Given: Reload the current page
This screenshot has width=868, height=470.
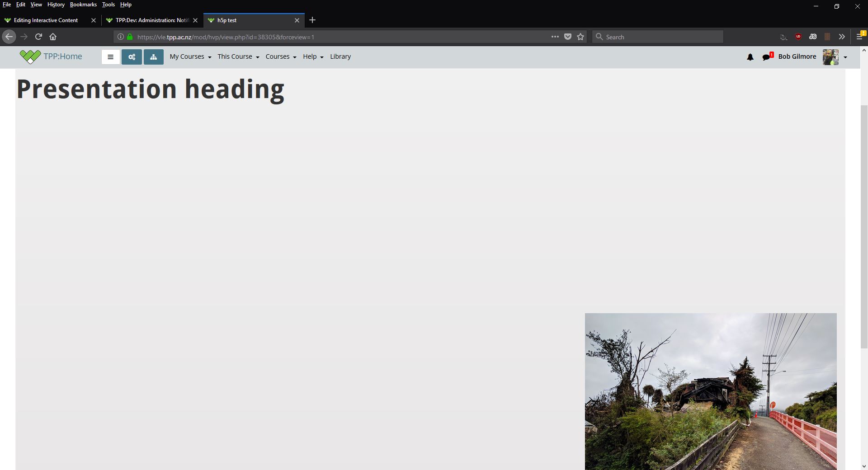Looking at the screenshot, I should click(38, 37).
